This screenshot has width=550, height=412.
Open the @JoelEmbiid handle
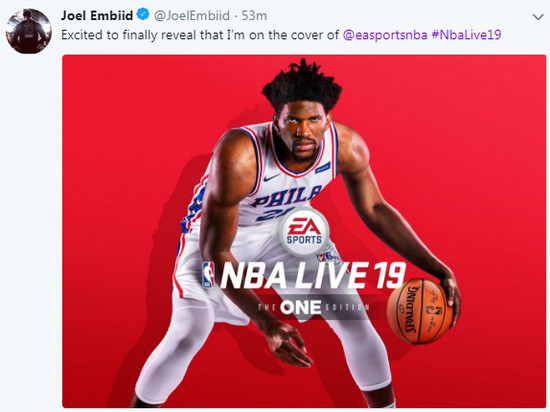click(x=192, y=15)
